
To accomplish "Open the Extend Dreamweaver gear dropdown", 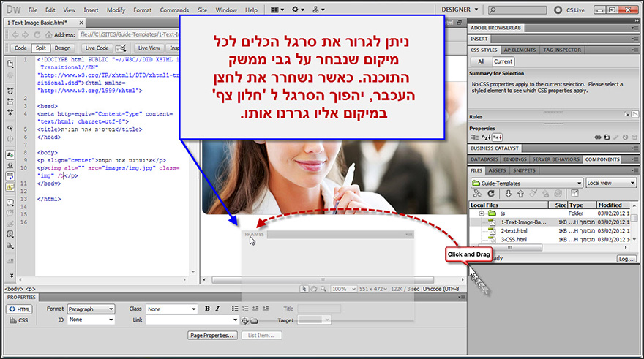I will click(298, 10).
